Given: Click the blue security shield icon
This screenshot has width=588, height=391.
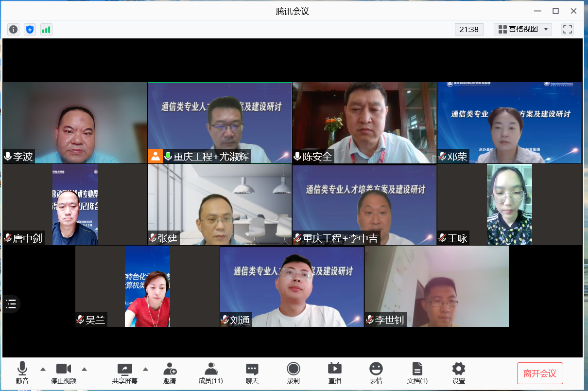Looking at the screenshot, I should click(x=30, y=30).
